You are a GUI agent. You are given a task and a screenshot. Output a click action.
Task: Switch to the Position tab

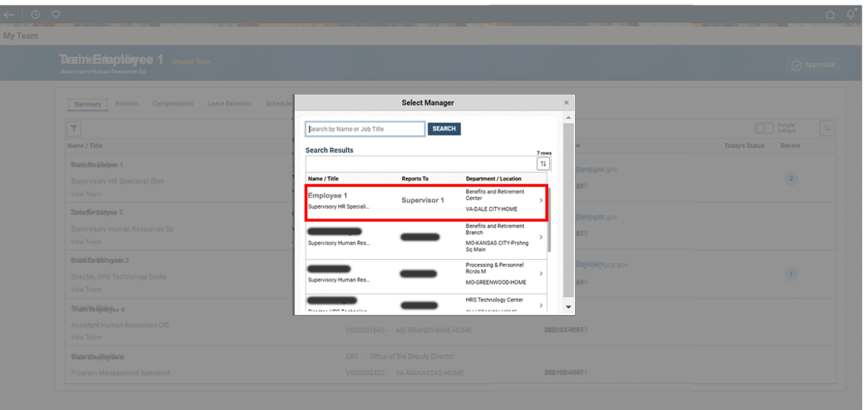(x=127, y=103)
